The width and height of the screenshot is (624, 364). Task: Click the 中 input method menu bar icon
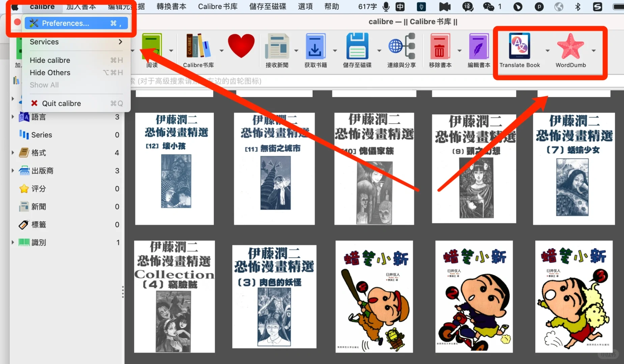click(x=400, y=6)
